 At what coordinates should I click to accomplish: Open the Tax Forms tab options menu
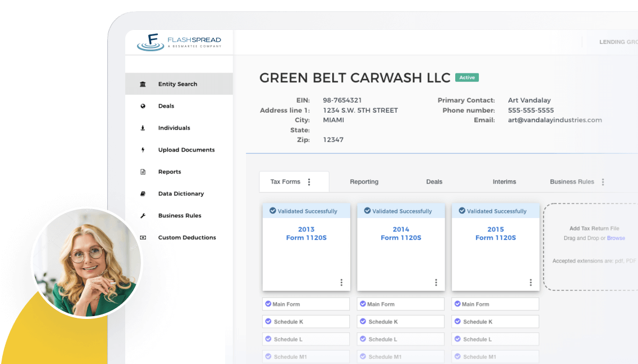coord(309,182)
